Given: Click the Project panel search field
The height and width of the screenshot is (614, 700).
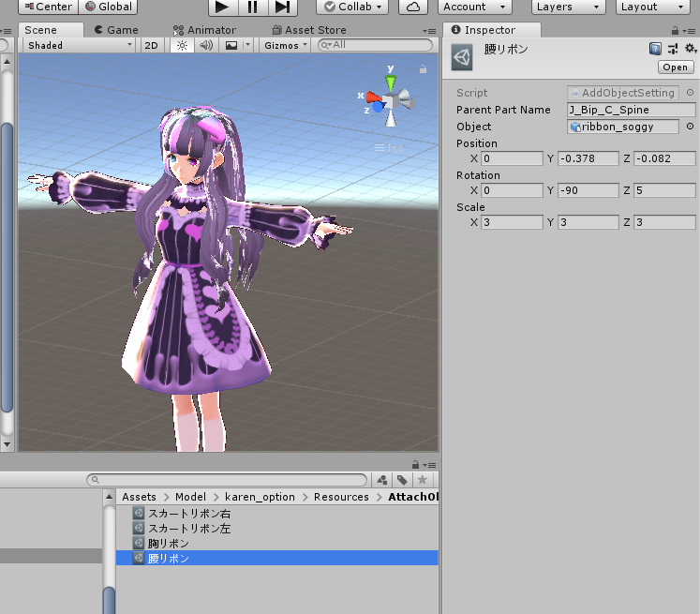Looking at the screenshot, I should tap(227, 480).
